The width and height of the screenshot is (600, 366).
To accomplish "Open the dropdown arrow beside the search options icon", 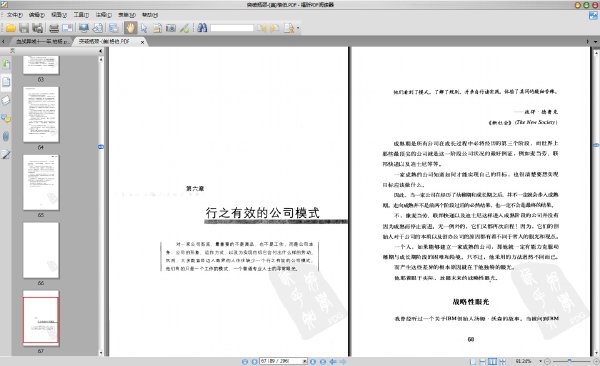I will (x=298, y=28).
